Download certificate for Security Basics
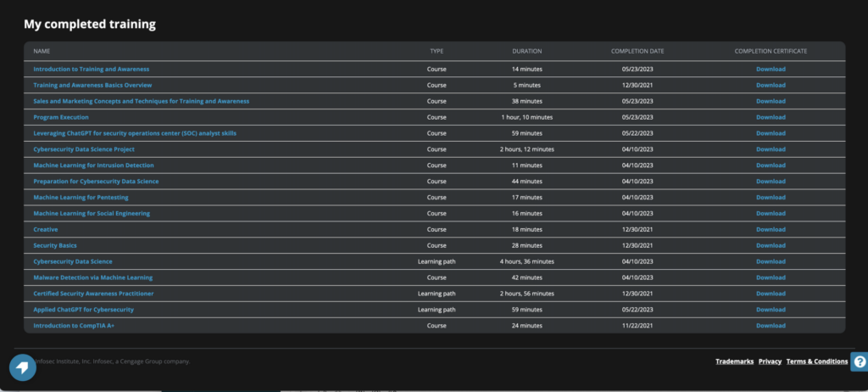The width and height of the screenshot is (868, 392). tap(771, 245)
